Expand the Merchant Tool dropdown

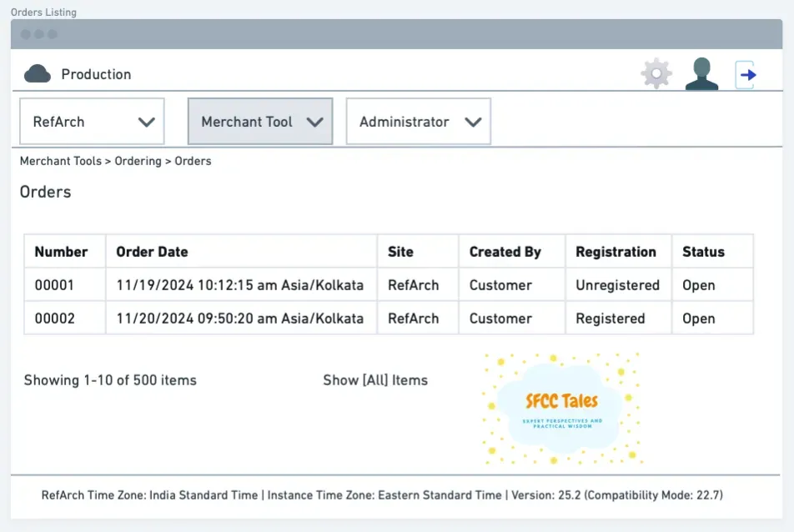(259, 121)
